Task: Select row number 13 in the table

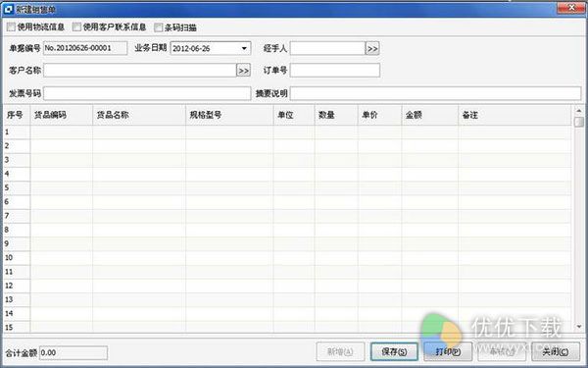Action: (17, 299)
